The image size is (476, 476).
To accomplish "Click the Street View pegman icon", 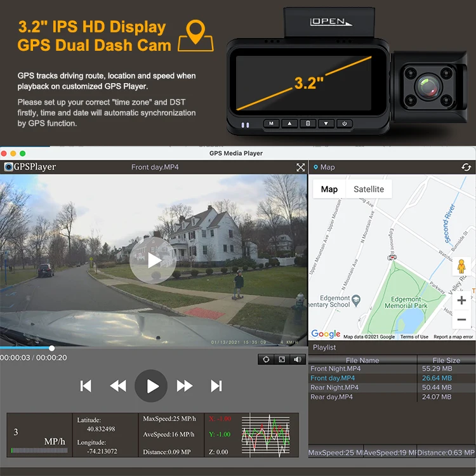I will (x=461, y=267).
